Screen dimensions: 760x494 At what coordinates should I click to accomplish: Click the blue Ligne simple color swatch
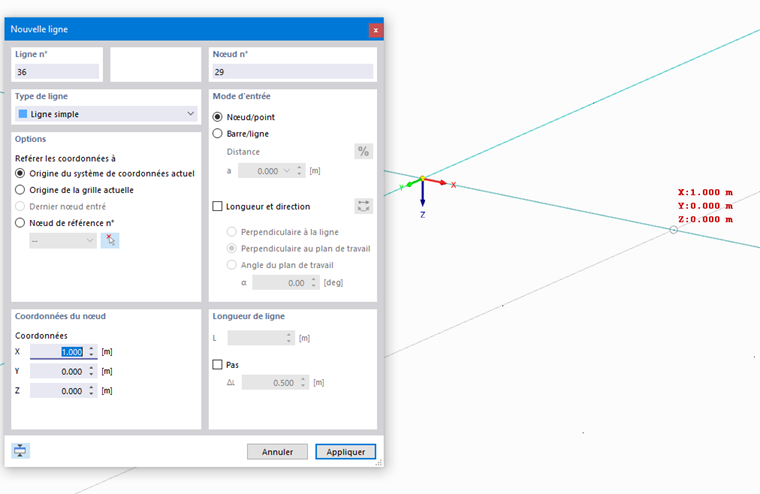(23, 114)
